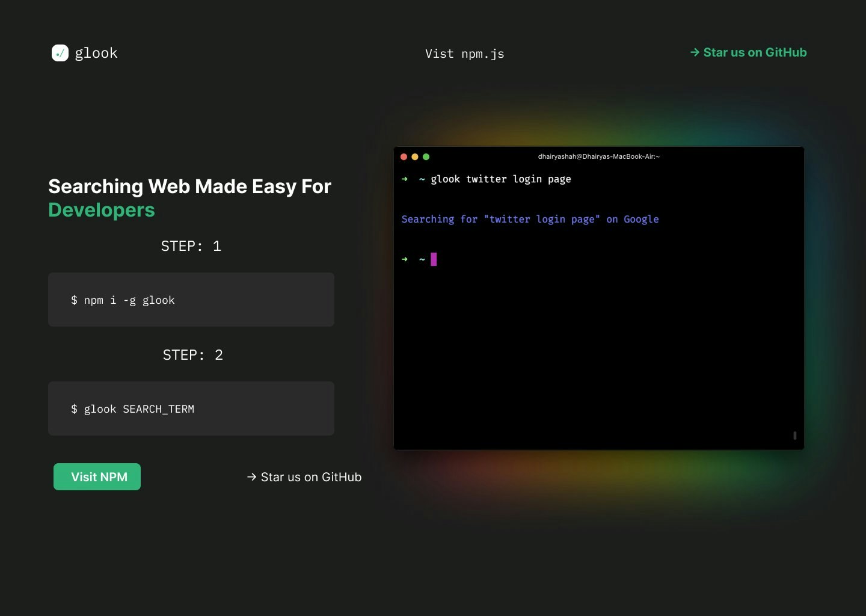Click the glook brand name text
Image resolution: width=866 pixels, height=616 pixels.
click(96, 54)
